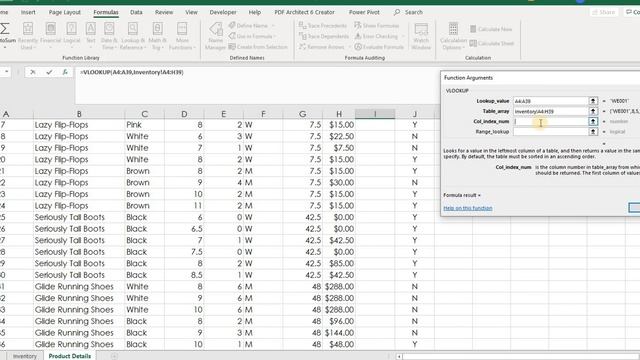Open the Data ribbon tab

(136, 12)
